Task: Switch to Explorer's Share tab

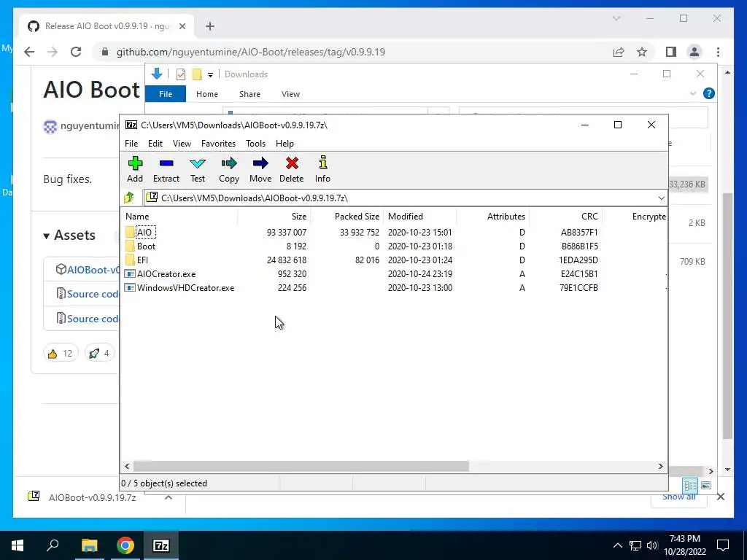Action: click(x=249, y=94)
